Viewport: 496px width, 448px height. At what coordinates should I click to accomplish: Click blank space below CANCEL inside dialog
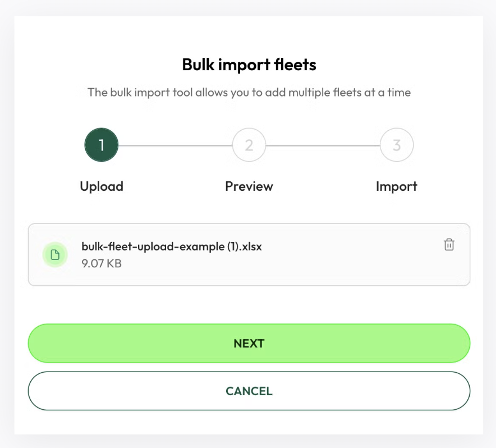249,422
